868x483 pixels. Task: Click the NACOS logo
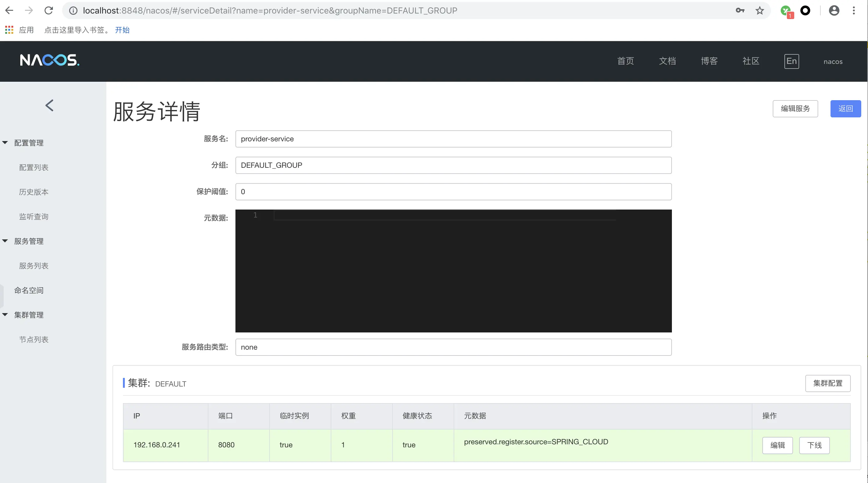tap(49, 60)
